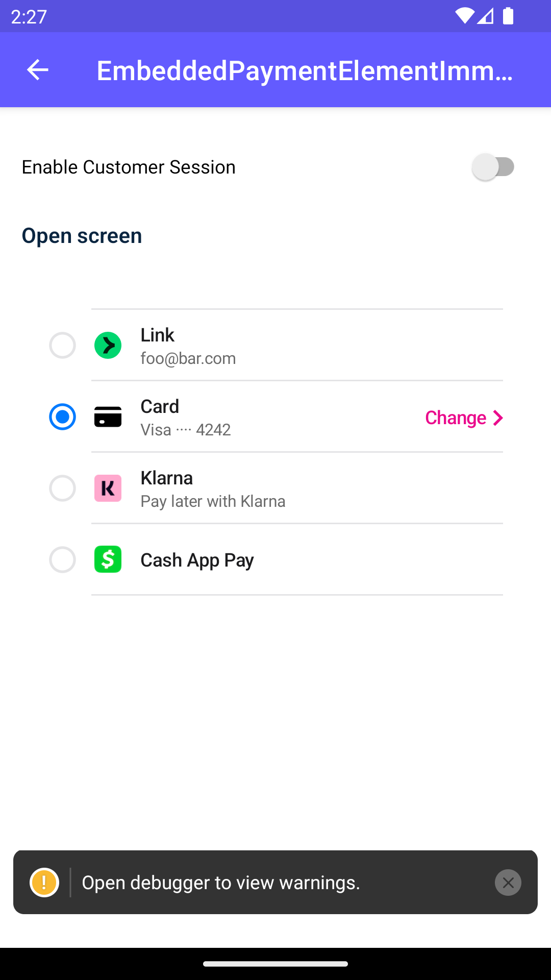Tap the Wi-Fi signal status icon
The width and height of the screenshot is (551, 980).
pos(464,16)
